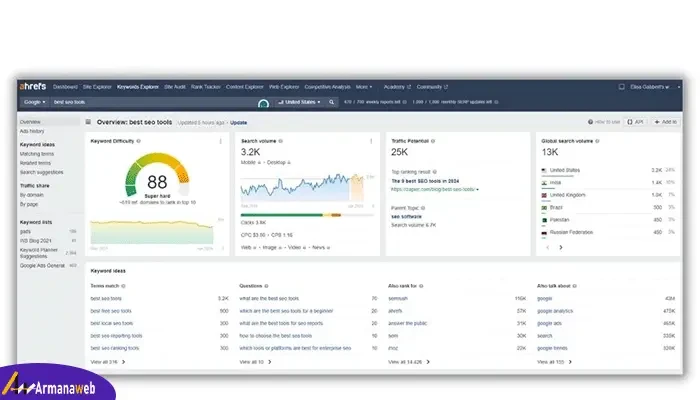Screen dimensions: 700x400
Task: Switch to Keywords Explorer tab
Action: click(x=138, y=87)
